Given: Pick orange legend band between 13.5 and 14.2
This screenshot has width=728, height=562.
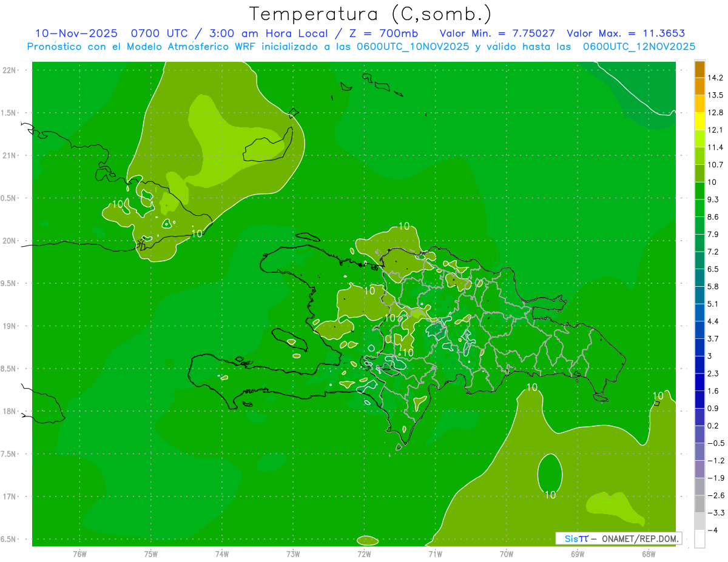Looking at the screenshot, I should (699, 87).
